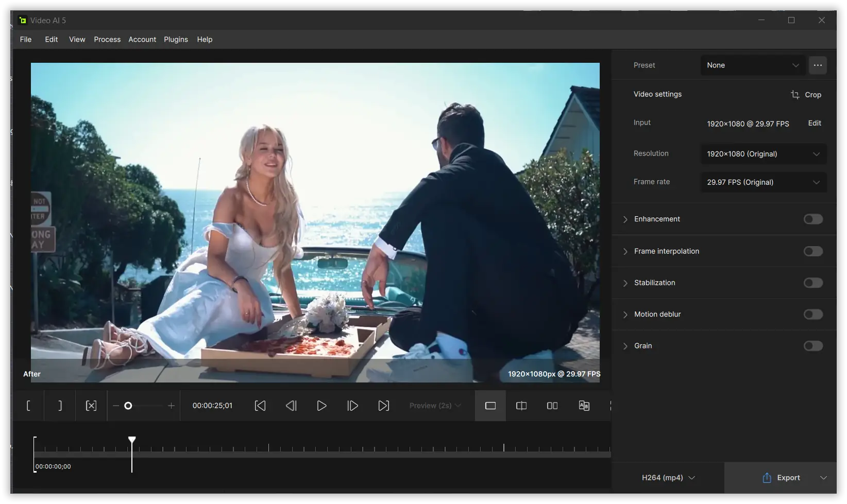Switch to split-screen comparison view
Viewport: 847px width, 504px height.
pyautogui.click(x=521, y=406)
